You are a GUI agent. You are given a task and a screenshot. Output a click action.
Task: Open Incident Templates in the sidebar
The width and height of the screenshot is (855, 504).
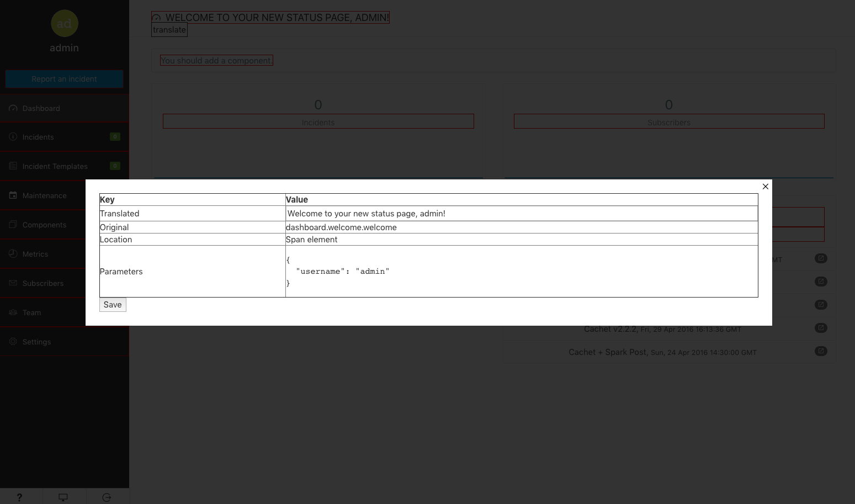click(65, 166)
